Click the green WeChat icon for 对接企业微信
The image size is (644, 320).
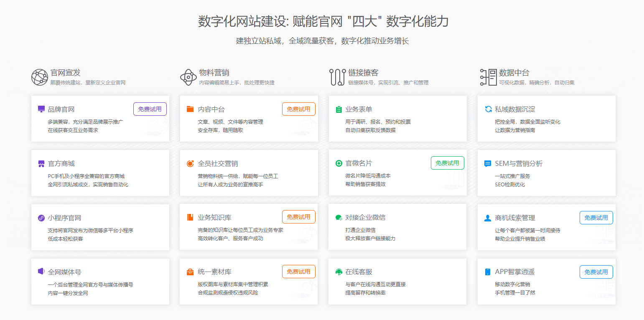(x=339, y=218)
